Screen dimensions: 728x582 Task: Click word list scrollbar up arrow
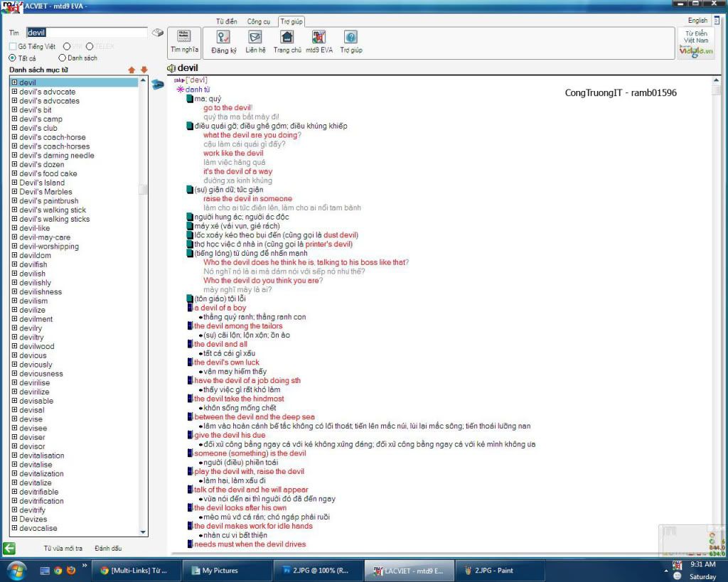click(143, 81)
